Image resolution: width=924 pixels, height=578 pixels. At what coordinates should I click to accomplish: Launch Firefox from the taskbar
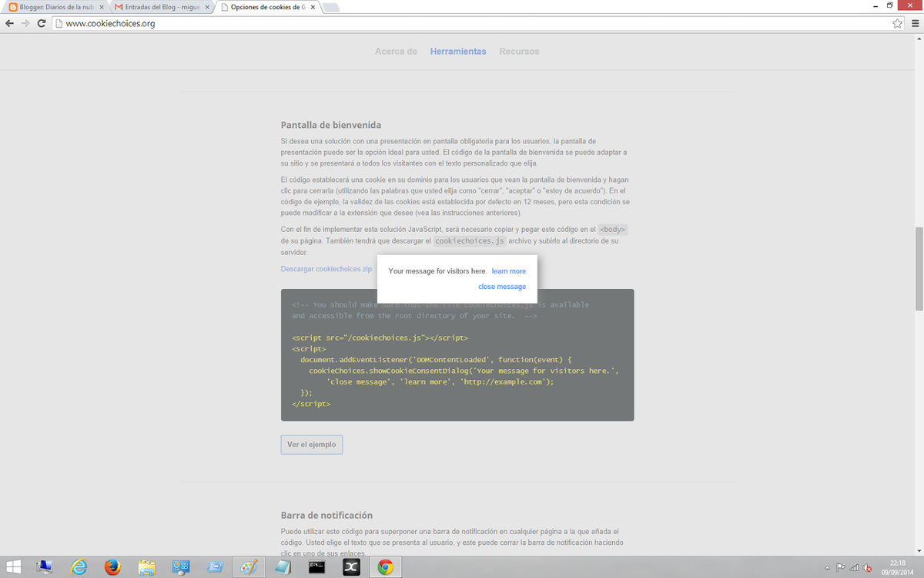click(x=113, y=567)
